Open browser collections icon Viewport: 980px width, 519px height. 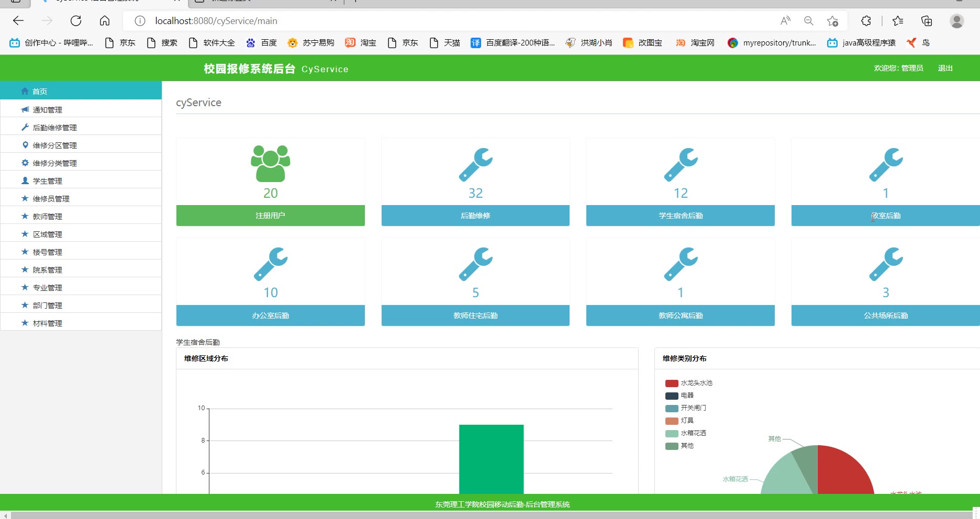point(927,21)
